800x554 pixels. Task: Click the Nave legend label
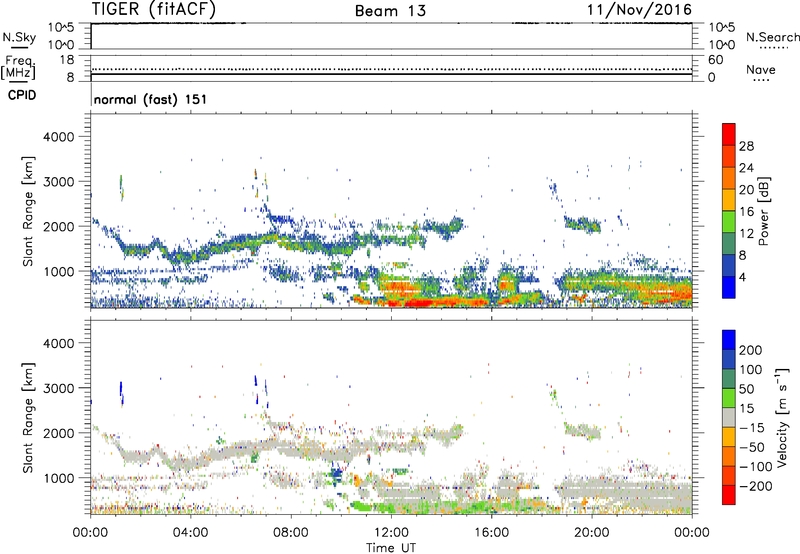point(761,69)
